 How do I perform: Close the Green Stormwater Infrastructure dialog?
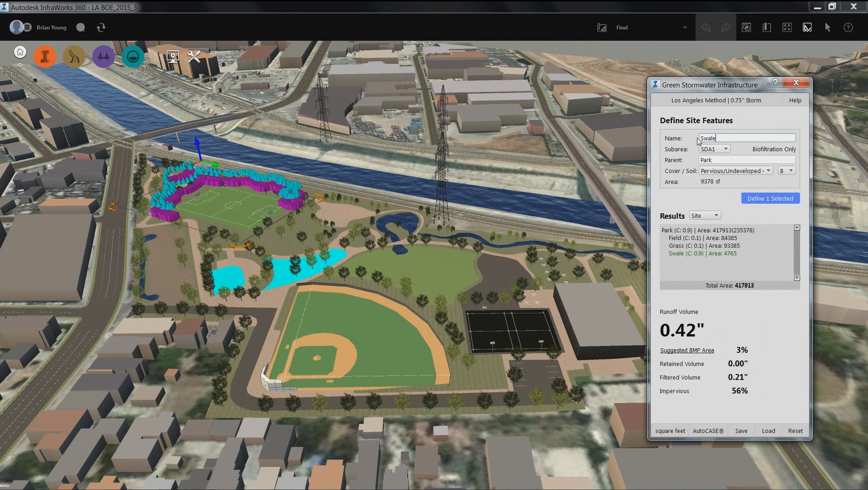click(x=796, y=82)
